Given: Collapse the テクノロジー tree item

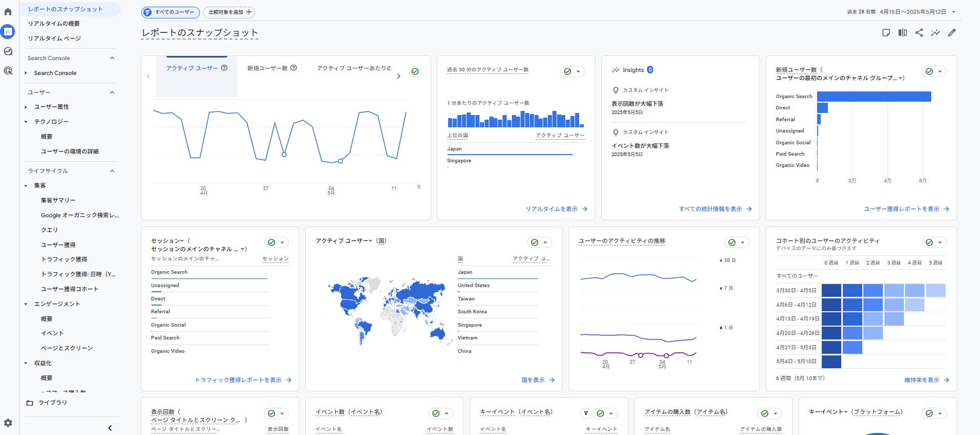Looking at the screenshot, I should (x=26, y=122).
